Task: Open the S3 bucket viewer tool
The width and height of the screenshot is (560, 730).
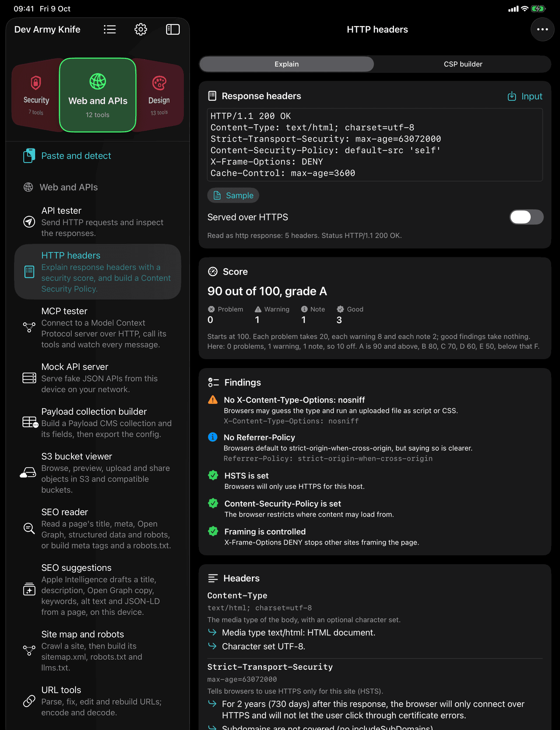Action: coord(98,473)
